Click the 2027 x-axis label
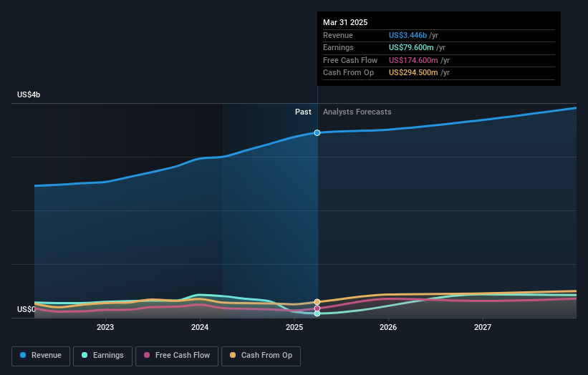The height and width of the screenshot is (375, 588). (x=483, y=328)
